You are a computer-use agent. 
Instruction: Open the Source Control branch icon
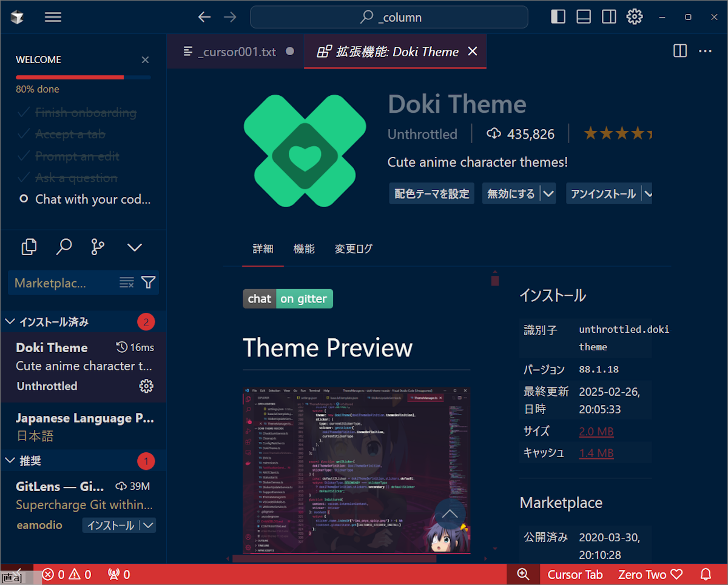point(98,247)
